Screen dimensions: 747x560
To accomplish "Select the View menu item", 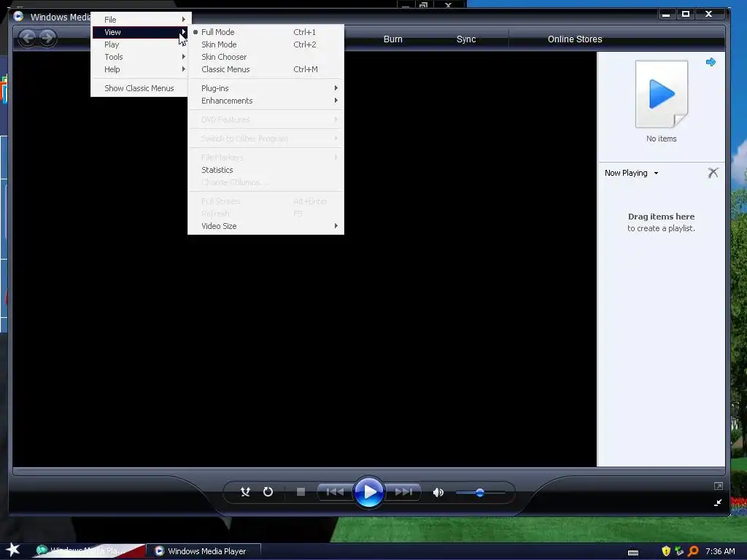I will [x=141, y=32].
